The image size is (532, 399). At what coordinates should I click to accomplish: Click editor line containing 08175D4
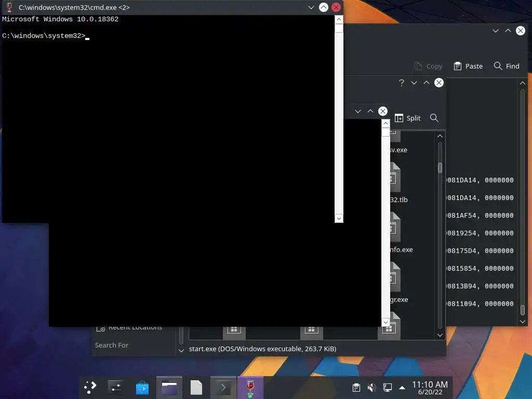tap(480, 251)
